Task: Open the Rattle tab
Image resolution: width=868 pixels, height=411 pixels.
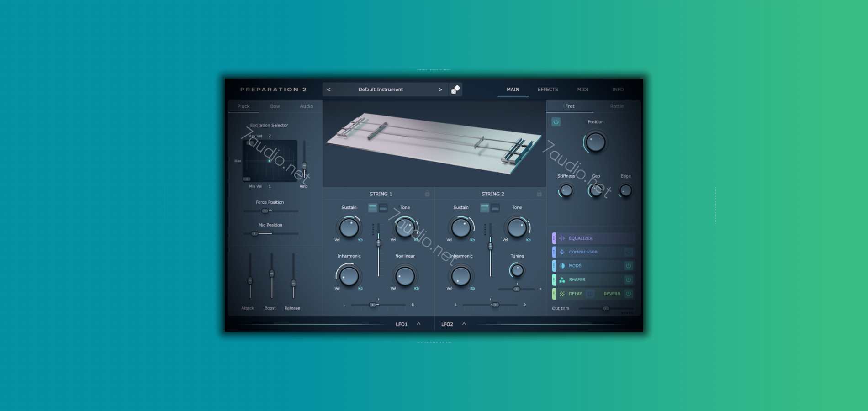Action: coord(617,106)
